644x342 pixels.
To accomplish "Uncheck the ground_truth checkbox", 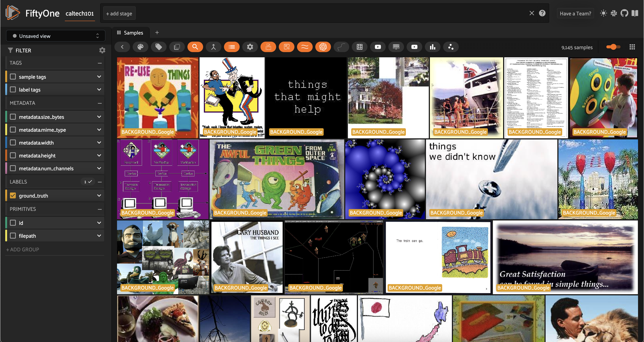I will click(x=13, y=195).
